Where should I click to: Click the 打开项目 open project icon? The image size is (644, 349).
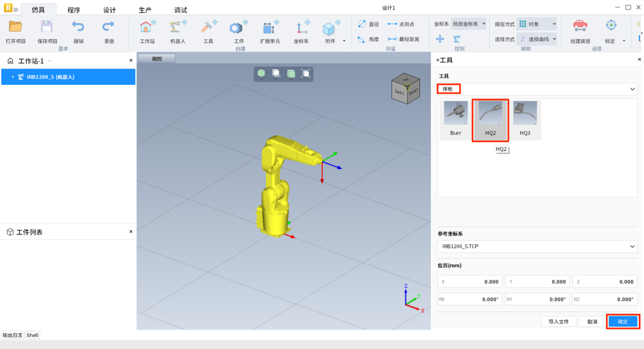click(15, 28)
